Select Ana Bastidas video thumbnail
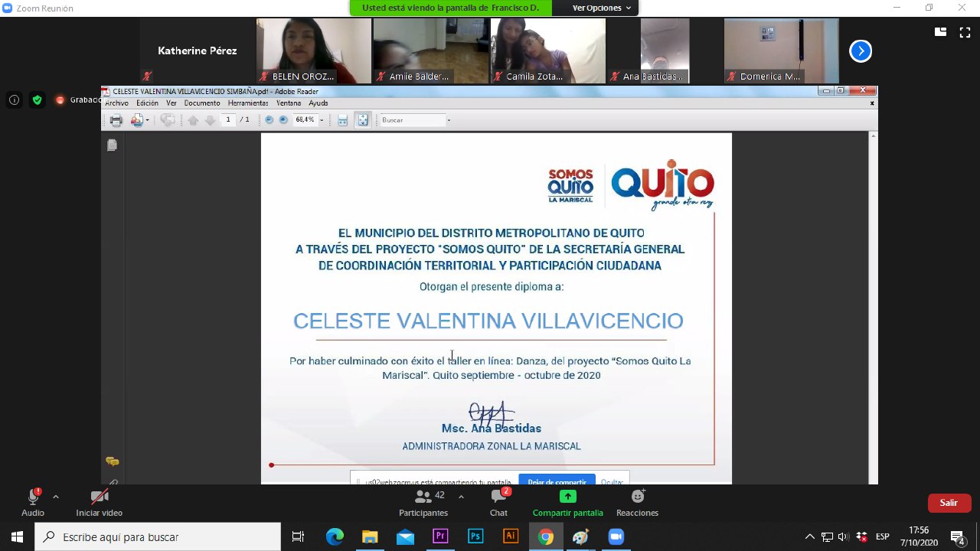Image resolution: width=980 pixels, height=551 pixels. point(665,51)
